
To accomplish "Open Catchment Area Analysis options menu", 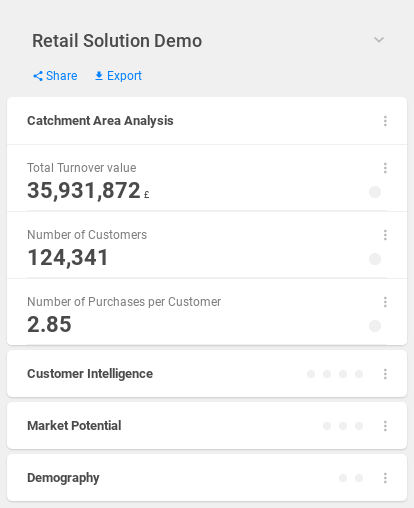I will (385, 121).
